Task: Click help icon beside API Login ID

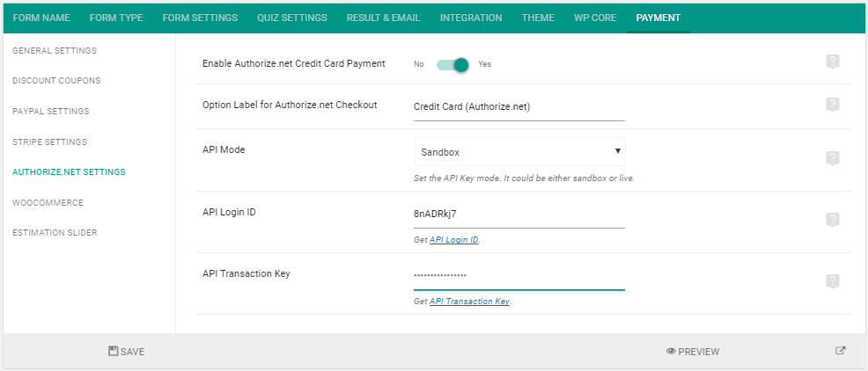Action: (x=832, y=220)
